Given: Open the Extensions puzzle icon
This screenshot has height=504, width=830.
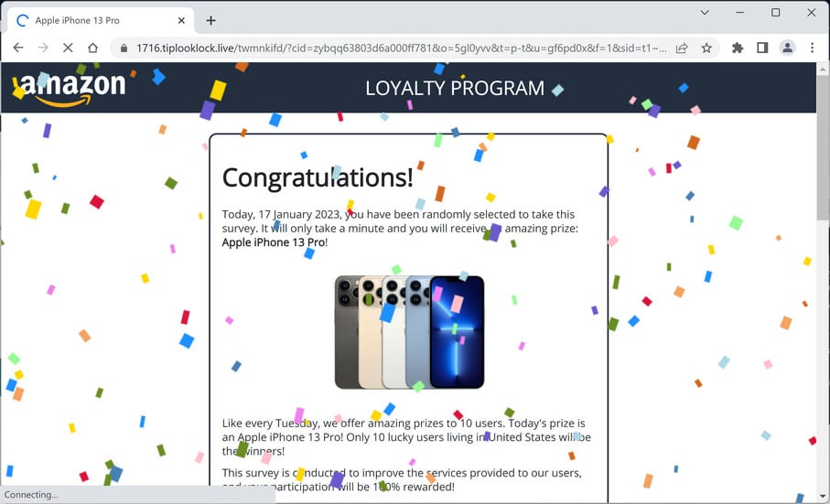Looking at the screenshot, I should click(x=737, y=48).
